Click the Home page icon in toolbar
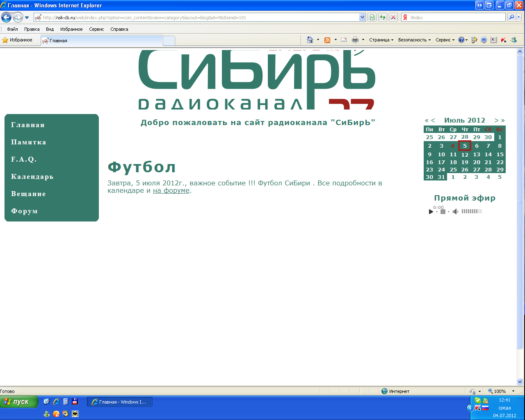 click(x=310, y=40)
